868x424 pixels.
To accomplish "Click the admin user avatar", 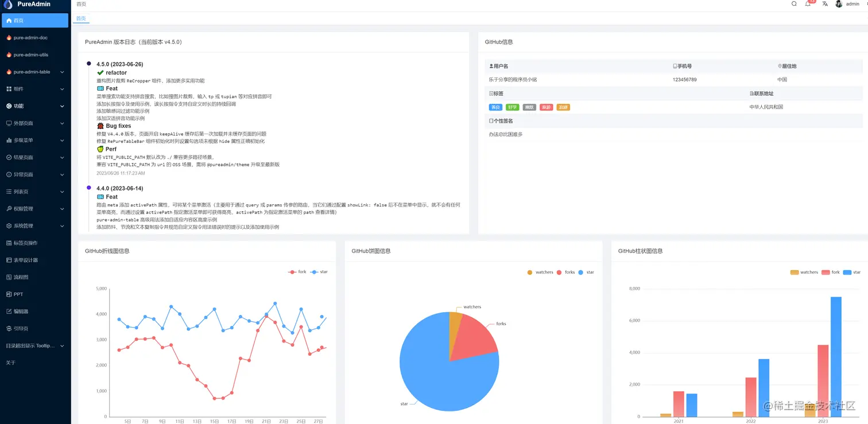I will pyautogui.click(x=839, y=3).
